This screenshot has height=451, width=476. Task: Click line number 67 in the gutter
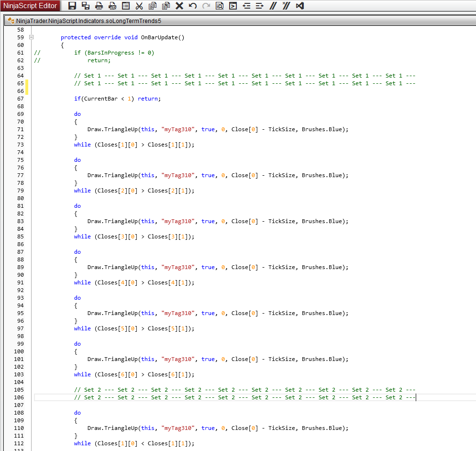pyautogui.click(x=21, y=99)
